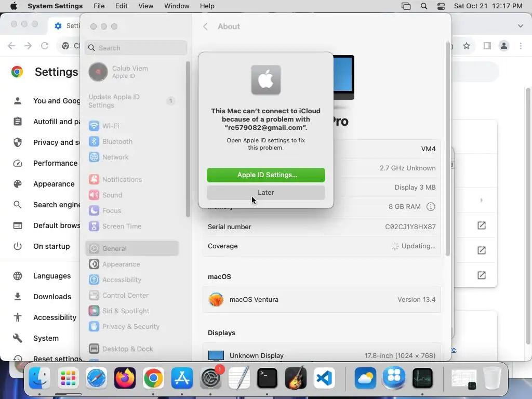The height and width of the screenshot is (399, 532).
Task: Open the Apple menu
Action: (14, 6)
